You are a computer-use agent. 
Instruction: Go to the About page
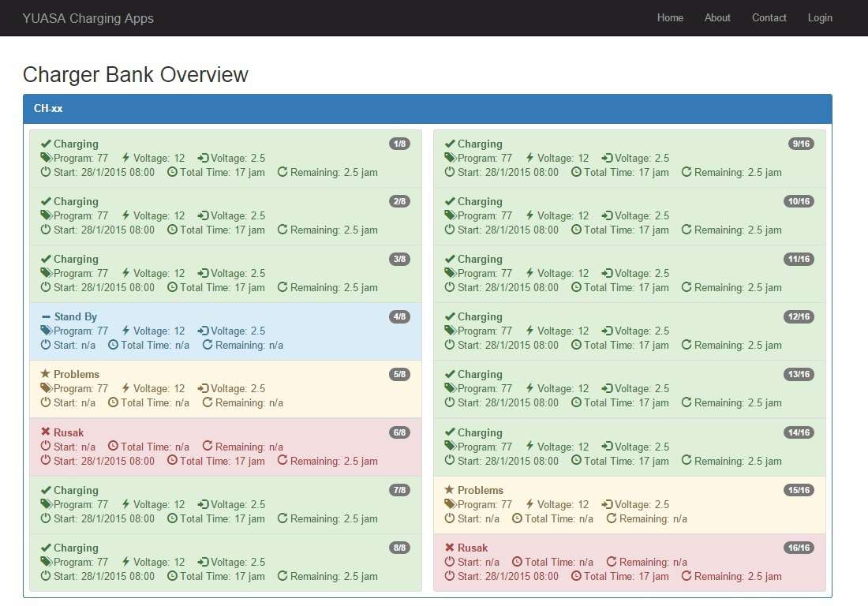coord(717,17)
